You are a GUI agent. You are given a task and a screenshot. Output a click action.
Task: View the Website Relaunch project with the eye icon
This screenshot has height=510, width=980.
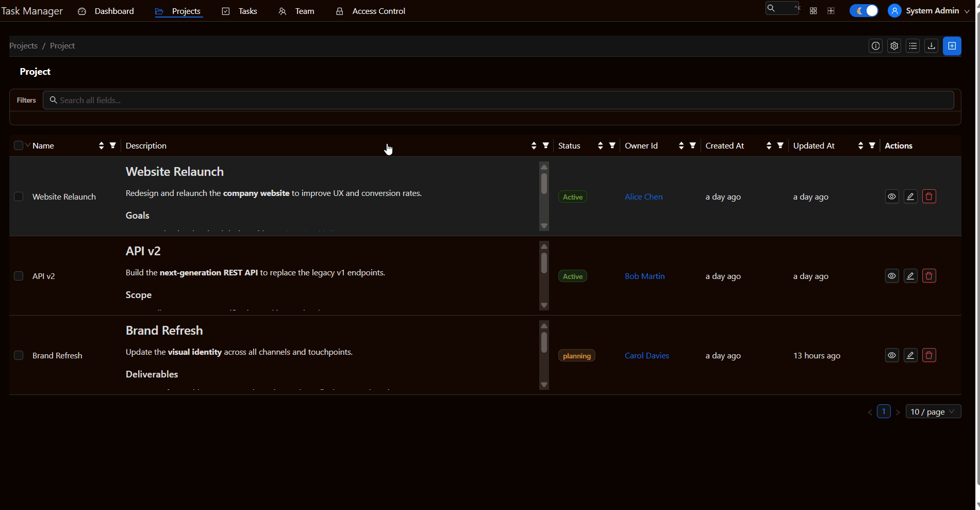(892, 196)
